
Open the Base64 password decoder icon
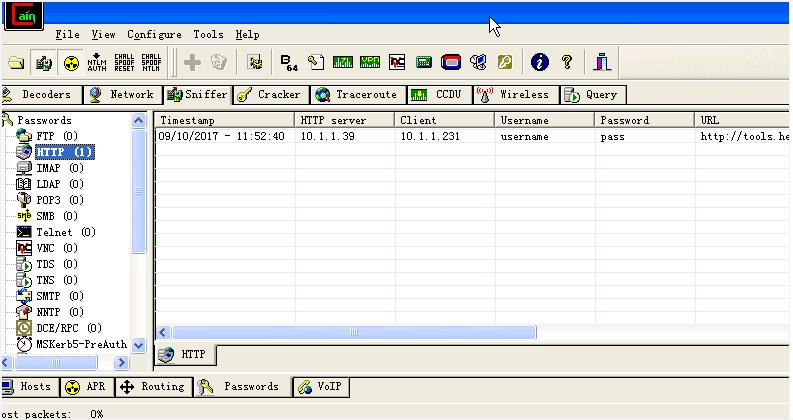pos(289,63)
